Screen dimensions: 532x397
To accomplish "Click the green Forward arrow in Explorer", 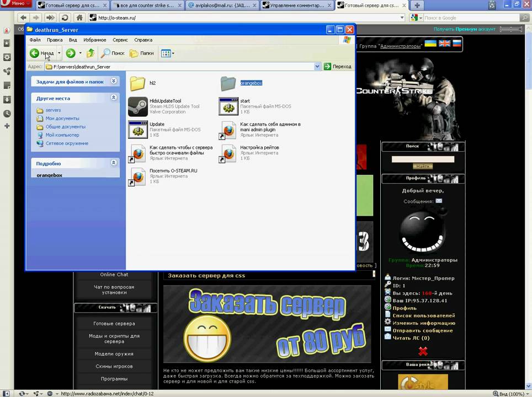I will pos(71,53).
